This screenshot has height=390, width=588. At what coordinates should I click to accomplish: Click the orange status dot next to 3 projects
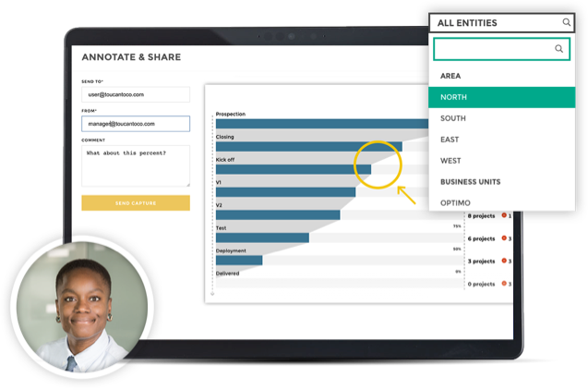504,261
